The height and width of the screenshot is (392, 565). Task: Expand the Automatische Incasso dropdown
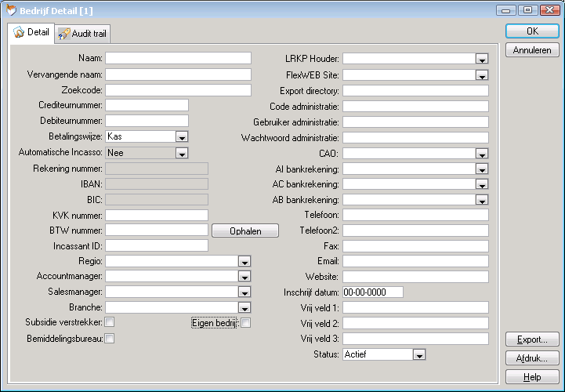pos(182,152)
